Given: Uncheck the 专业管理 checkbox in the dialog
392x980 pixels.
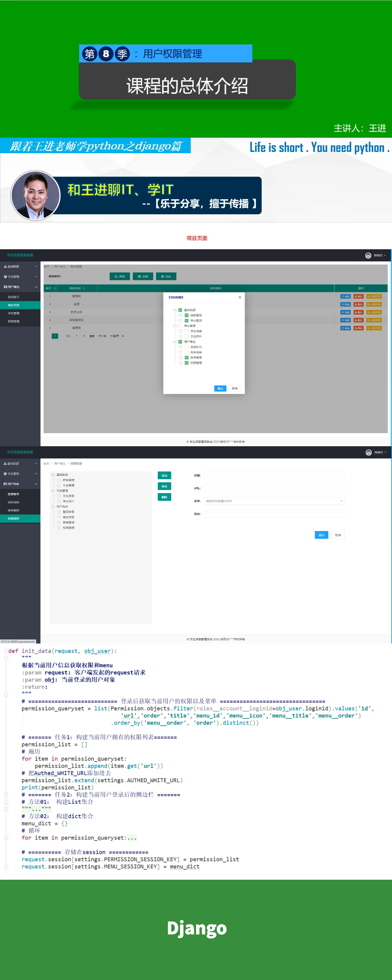Looking at the screenshot, I should (x=187, y=320).
